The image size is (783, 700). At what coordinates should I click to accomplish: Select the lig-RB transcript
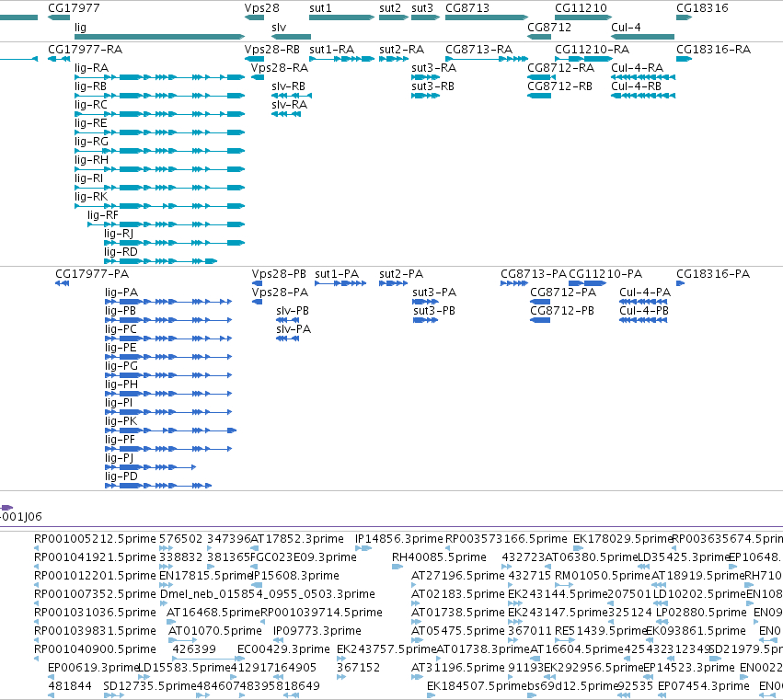point(160,96)
